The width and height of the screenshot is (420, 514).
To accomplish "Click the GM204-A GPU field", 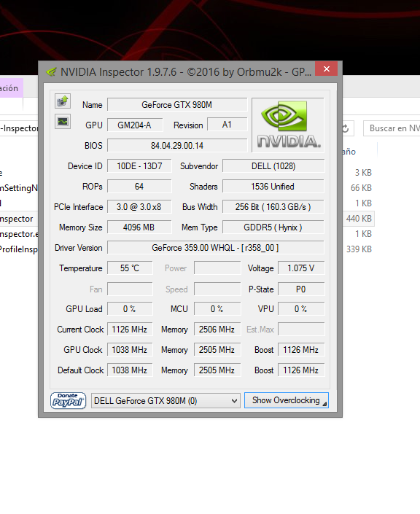I will tap(135, 125).
